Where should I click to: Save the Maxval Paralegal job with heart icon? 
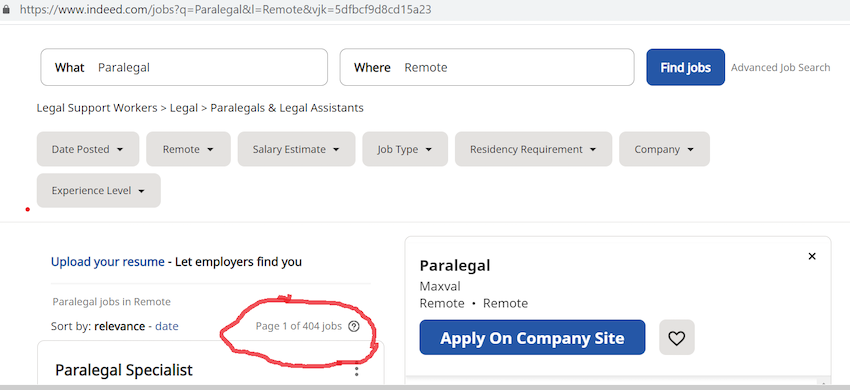click(677, 337)
